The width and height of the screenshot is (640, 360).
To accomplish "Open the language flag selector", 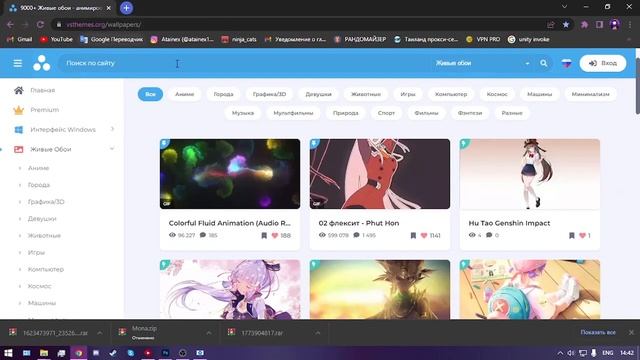I will coord(567,63).
